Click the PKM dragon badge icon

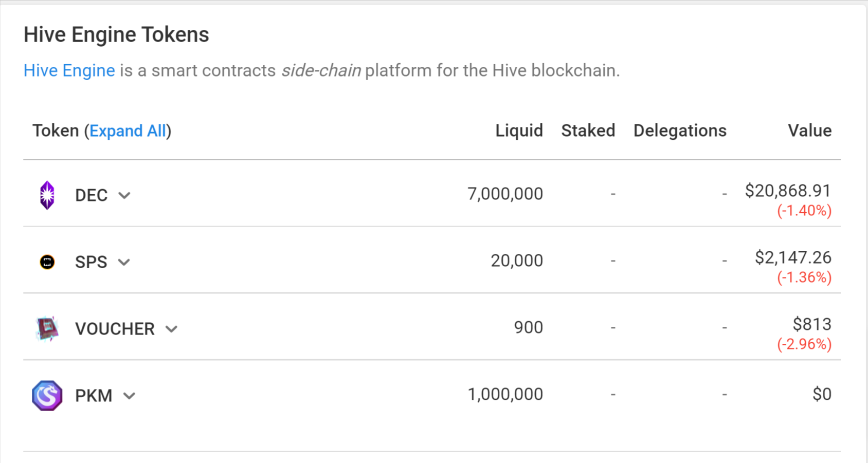(x=47, y=396)
